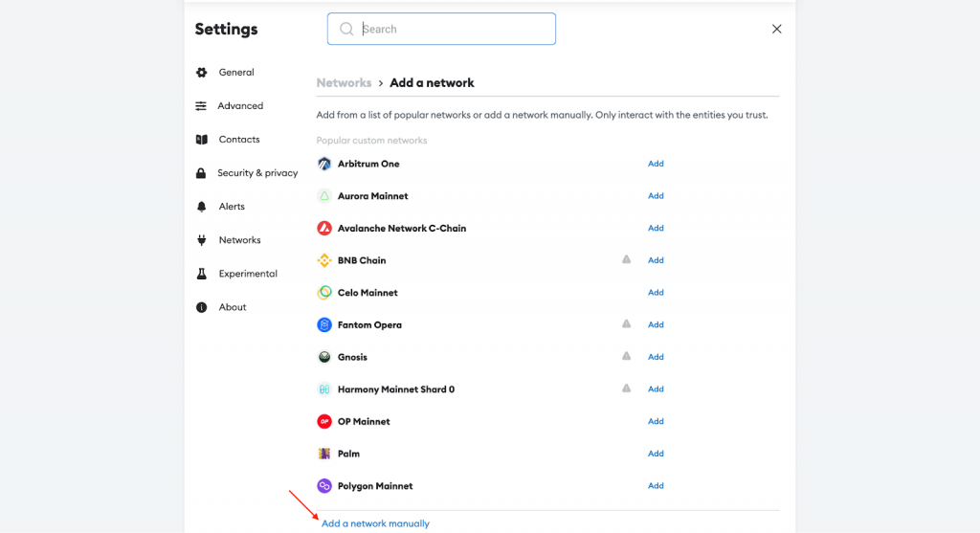
Task: Click the Celo Mainnet network name
Action: (367, 293)
